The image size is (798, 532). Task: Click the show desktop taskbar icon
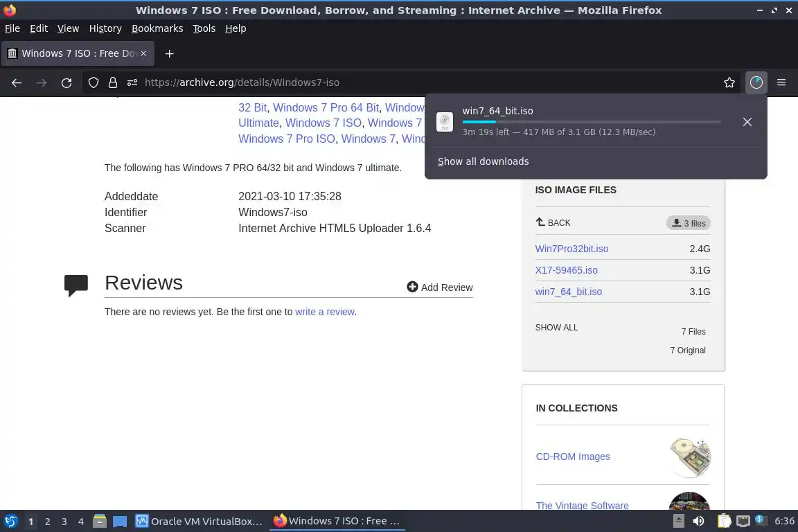120,522
